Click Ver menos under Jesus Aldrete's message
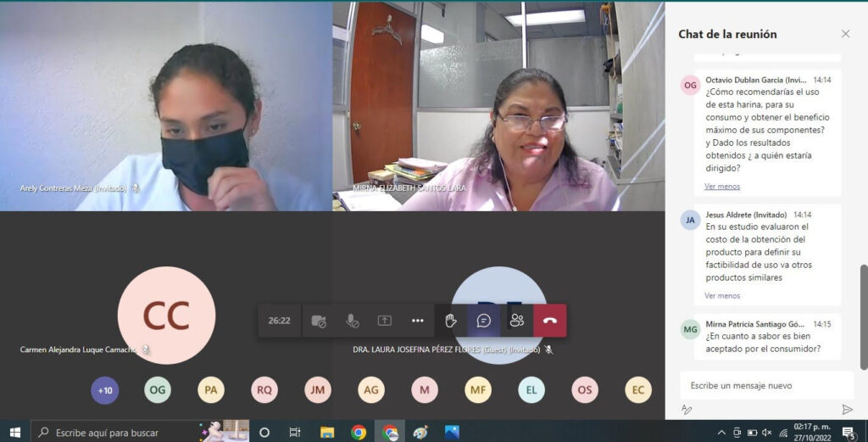This screenshot has width=868, height=442. 722,296
